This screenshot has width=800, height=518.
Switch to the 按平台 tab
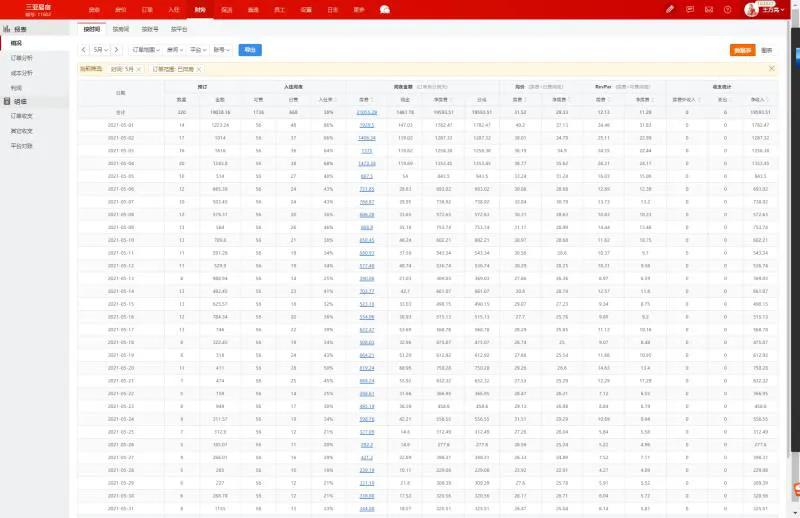(179, 29)
